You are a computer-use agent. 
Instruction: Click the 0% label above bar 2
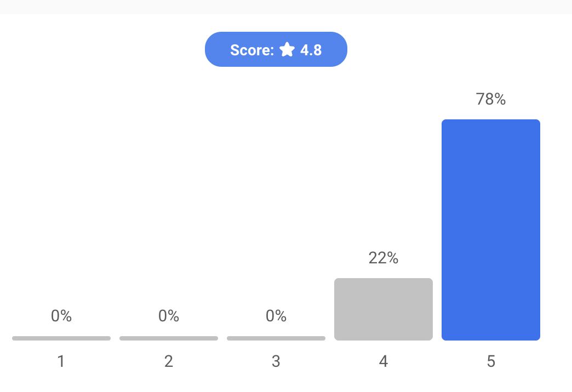[x=169, y=316]
